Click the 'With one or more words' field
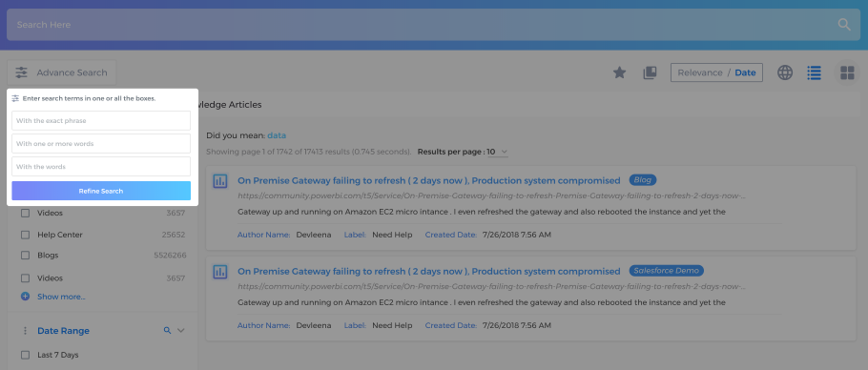The width and height of the screenshot is (868, 370). tap(101, 143)
